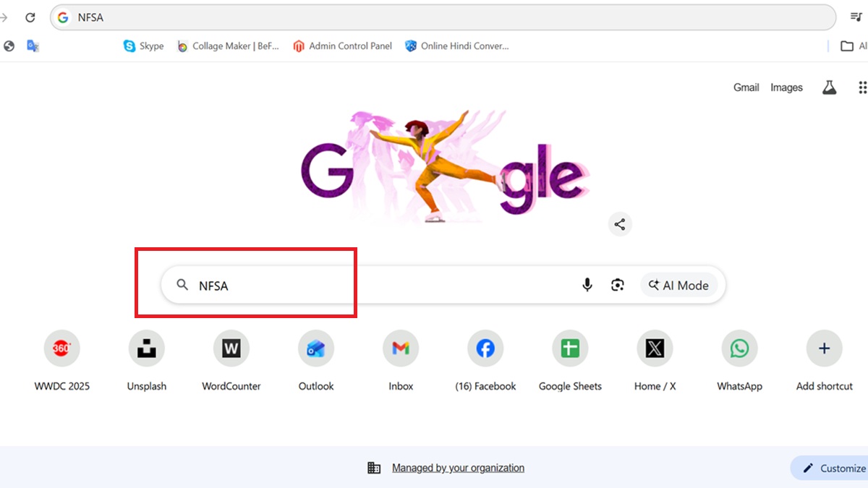The width and height of the screenshot is (868, 488).
Task: Click Add shortcut plus button
Action: pos(824,349)
